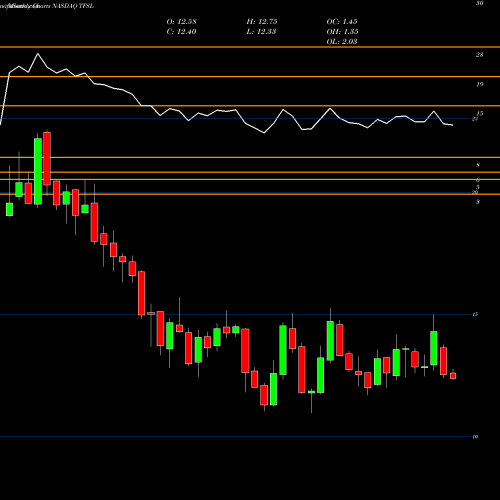Click the NASDAQ TFSL chart title
The width and height of the screenshot is (500, 500).
pos(73,6)
